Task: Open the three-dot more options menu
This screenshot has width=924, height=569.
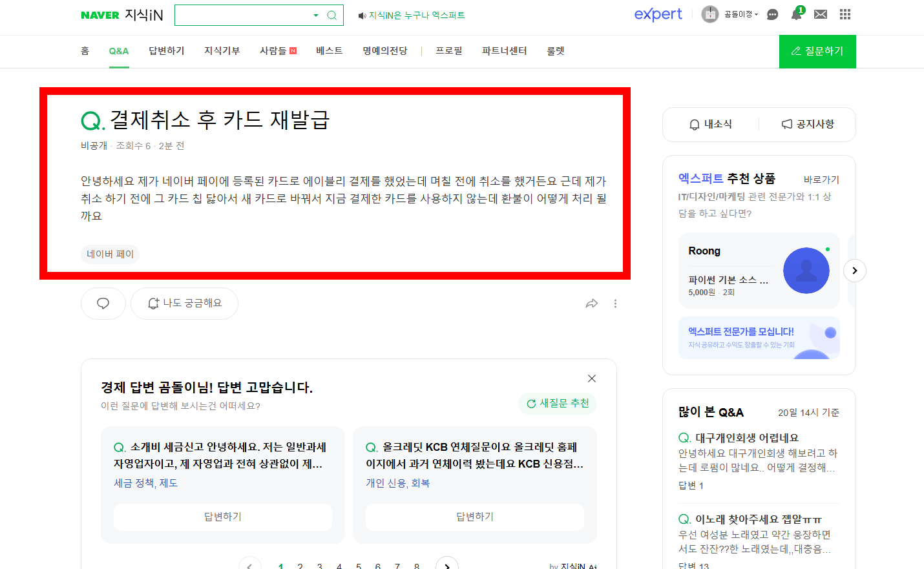Action: pos(615,304)
